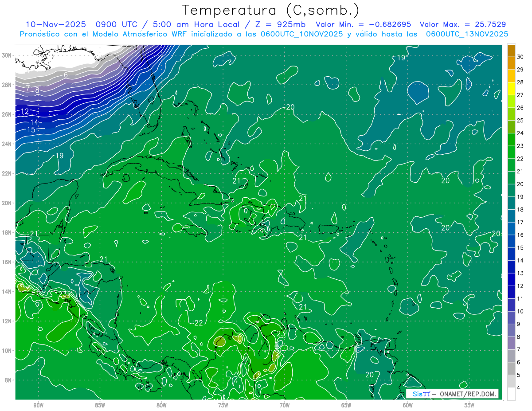
Task: Click the '24N' latitude axis label
Action: (7, 144)
